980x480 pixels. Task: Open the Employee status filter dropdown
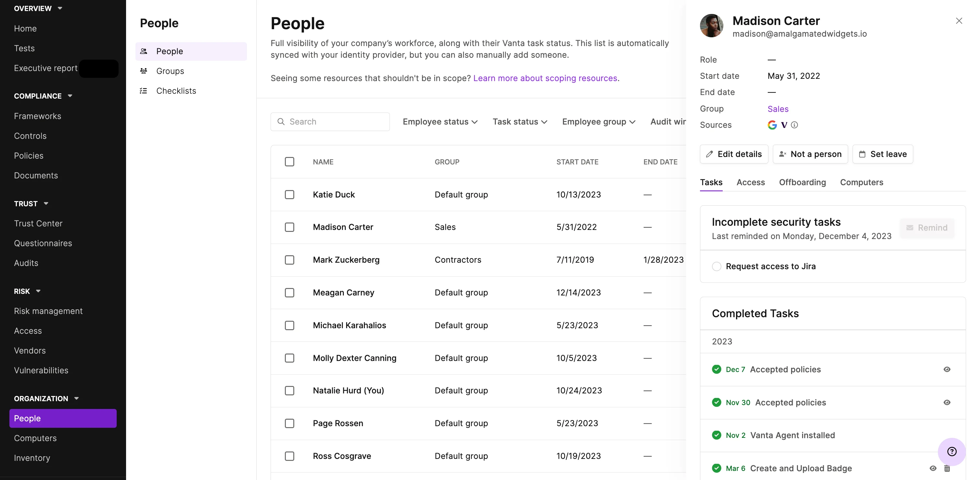click(440, 122)
